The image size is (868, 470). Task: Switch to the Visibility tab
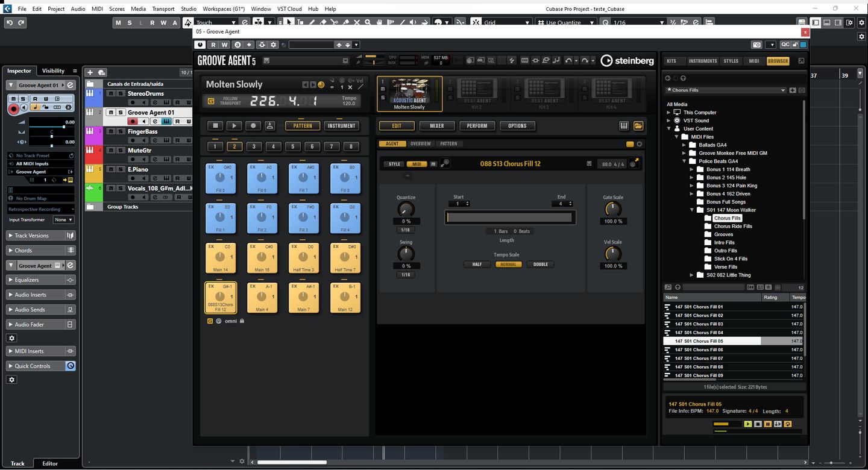pos(53,70)
